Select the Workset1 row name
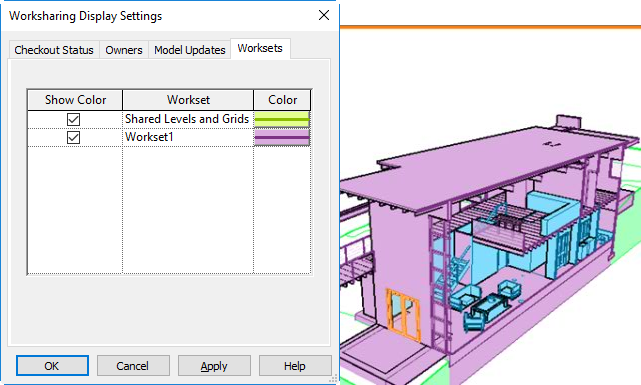The width and height of the screenshot is (641, 385). (x=149, y=137)
